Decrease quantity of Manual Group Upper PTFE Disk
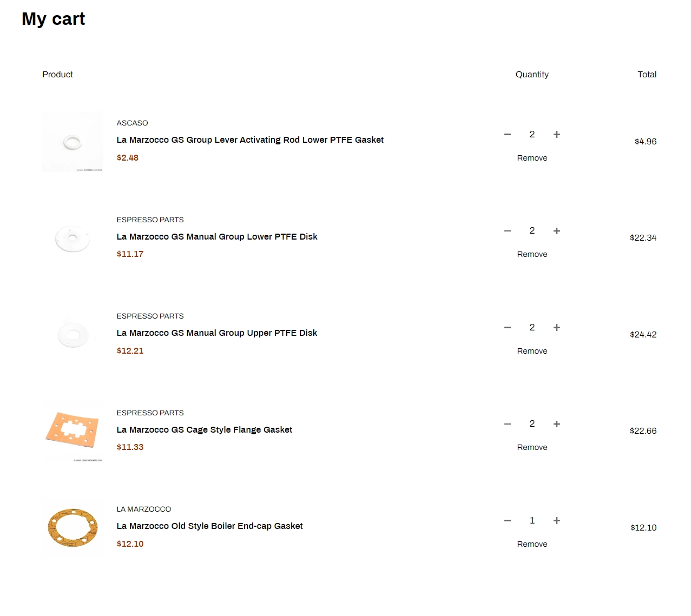This screenshot has height=616, width=691. click(x=508, y=327)
